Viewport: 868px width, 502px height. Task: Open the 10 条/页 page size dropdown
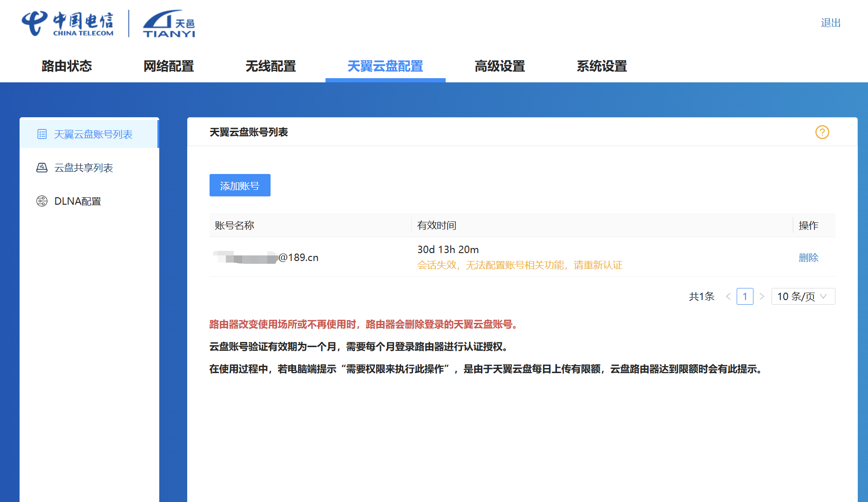coord(803,296)
